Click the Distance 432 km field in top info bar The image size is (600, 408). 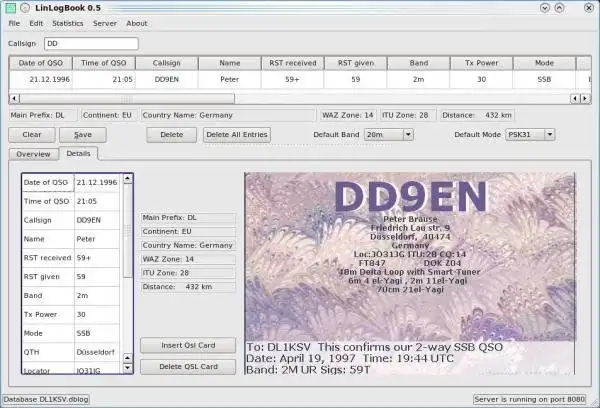[x=477, y=115]
